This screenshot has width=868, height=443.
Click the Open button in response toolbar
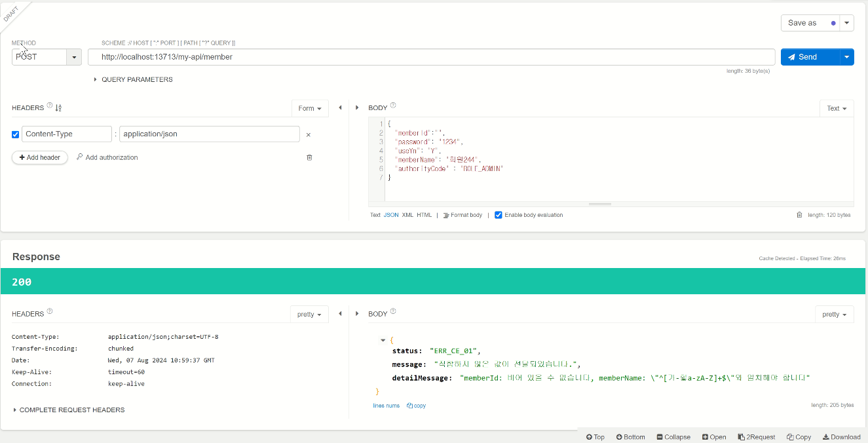pos(714,437)
